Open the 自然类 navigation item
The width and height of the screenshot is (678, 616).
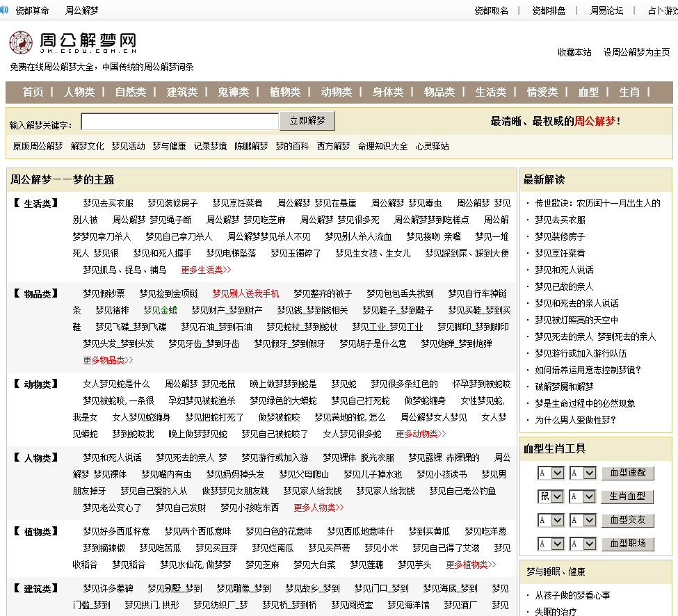coord(131,92)
